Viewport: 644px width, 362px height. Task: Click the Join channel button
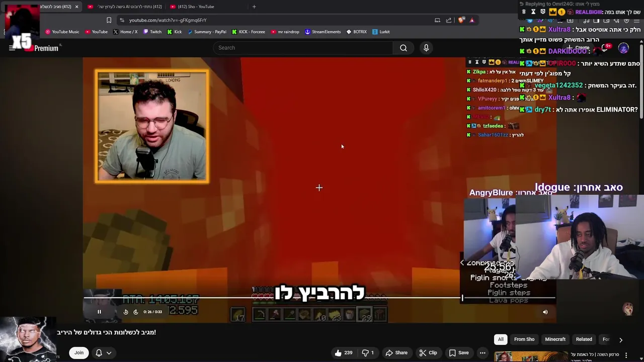coord(79,353)
